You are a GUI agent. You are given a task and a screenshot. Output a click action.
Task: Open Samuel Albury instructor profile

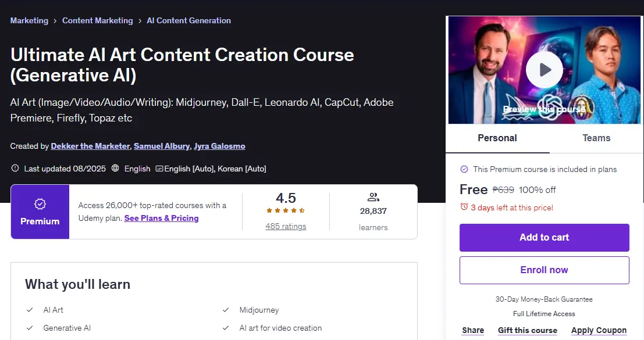tap(161, 146)
